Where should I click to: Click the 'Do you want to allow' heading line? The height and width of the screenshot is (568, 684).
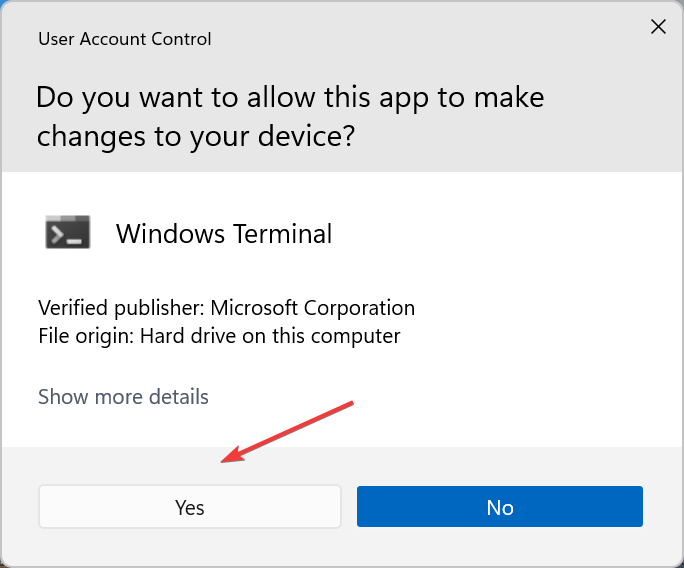pyautogui.click(x=290, y=98)
